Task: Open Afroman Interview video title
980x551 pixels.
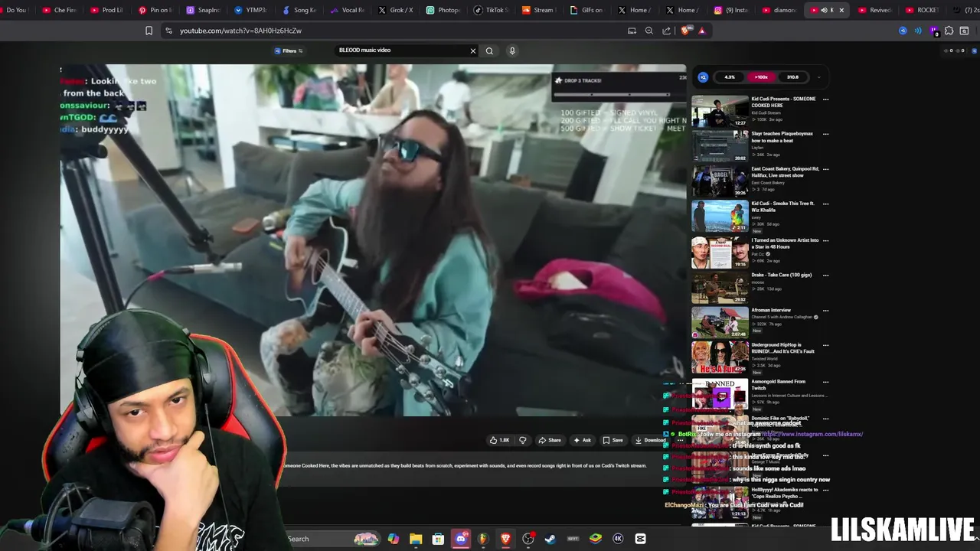Action: (x=771, y=310)
